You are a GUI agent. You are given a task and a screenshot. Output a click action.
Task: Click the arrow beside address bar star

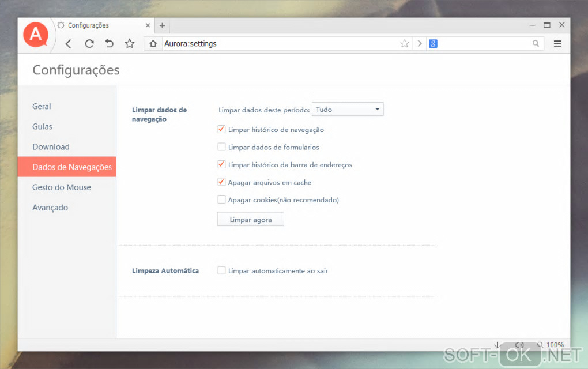[419, 43]
